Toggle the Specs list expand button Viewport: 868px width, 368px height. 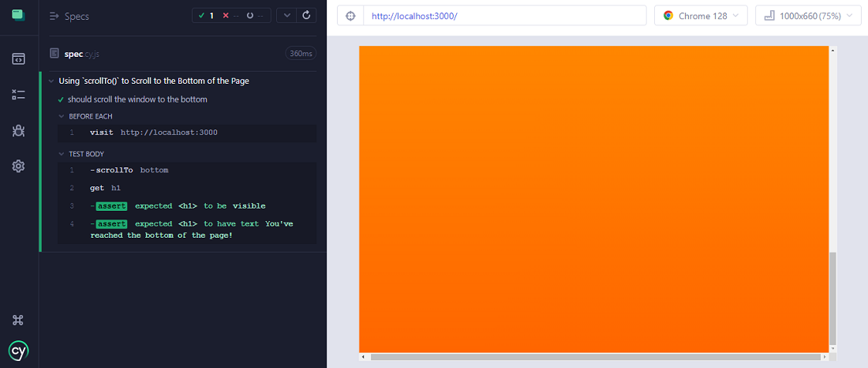pos(54,16)
